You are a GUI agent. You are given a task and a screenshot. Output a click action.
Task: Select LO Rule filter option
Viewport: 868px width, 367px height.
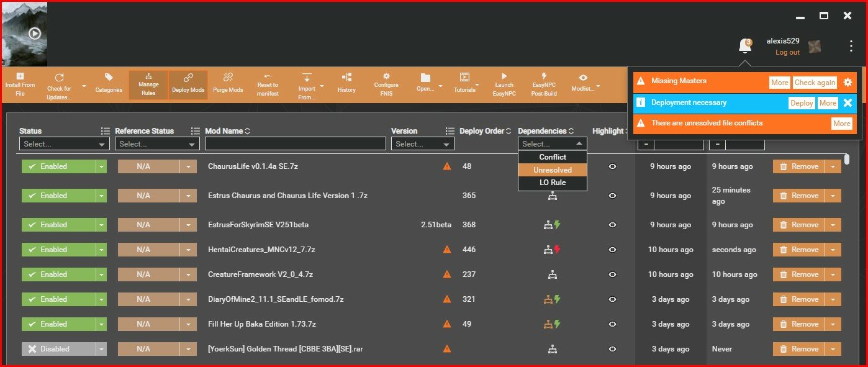coord(553,183)
